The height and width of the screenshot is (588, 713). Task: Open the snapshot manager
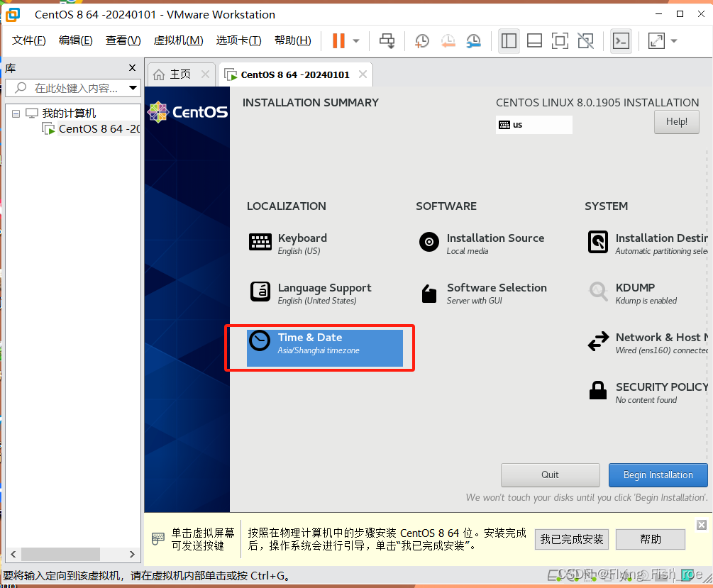(472, 40)
